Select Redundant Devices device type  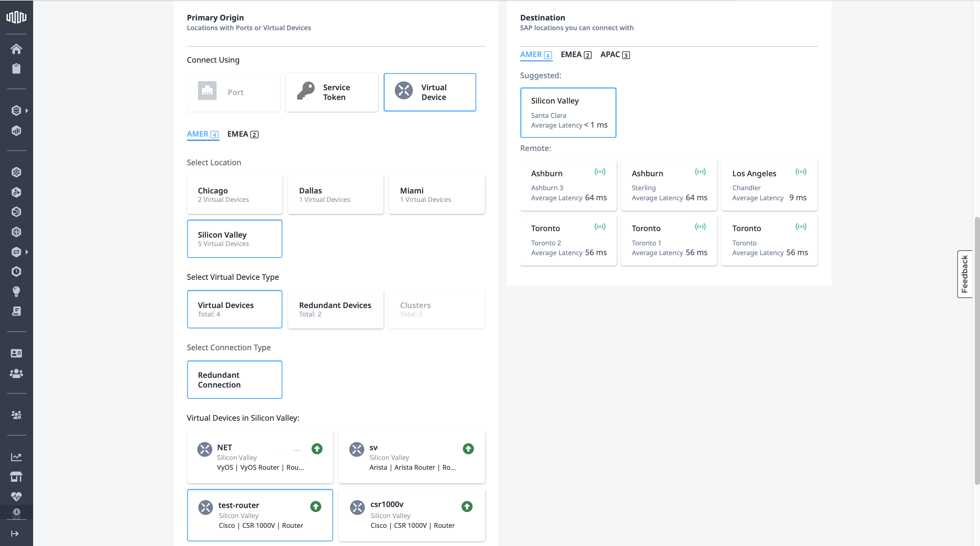pos(335,309)
